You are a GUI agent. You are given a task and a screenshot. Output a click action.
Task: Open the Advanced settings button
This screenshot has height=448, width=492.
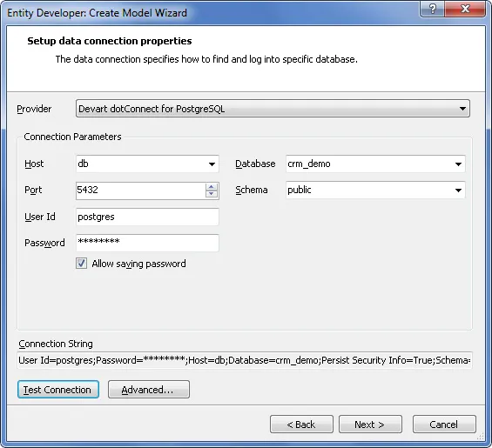coord(149,390)
